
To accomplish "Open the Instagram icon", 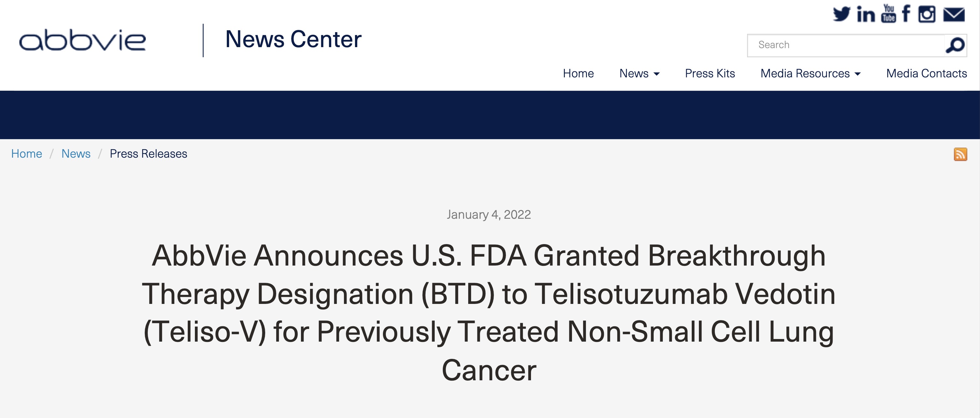I will 927,14.
